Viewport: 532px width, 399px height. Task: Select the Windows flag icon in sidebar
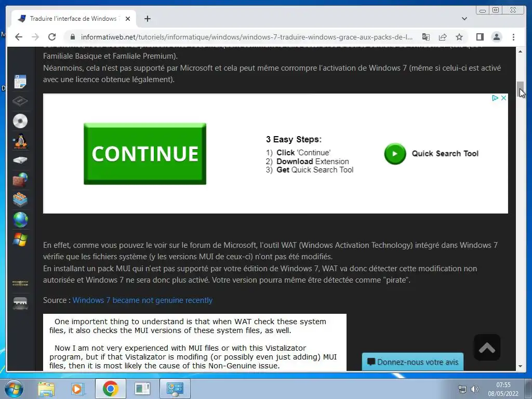[x=20, y=240]
